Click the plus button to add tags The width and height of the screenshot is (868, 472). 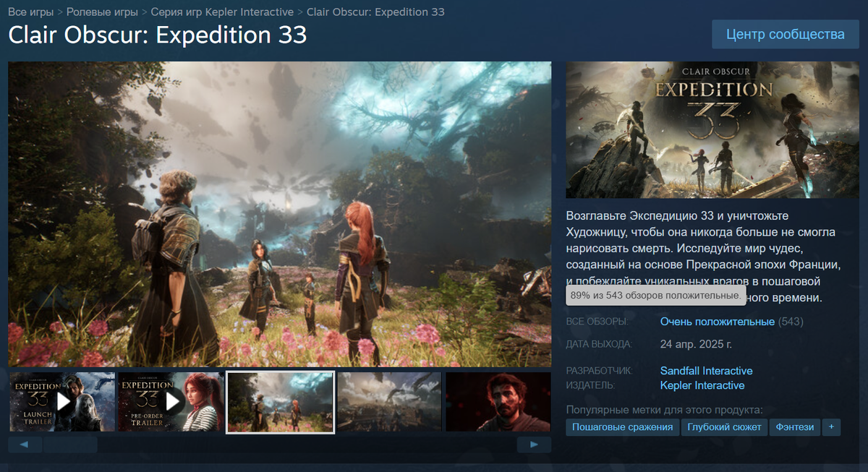tap(831, 427)
